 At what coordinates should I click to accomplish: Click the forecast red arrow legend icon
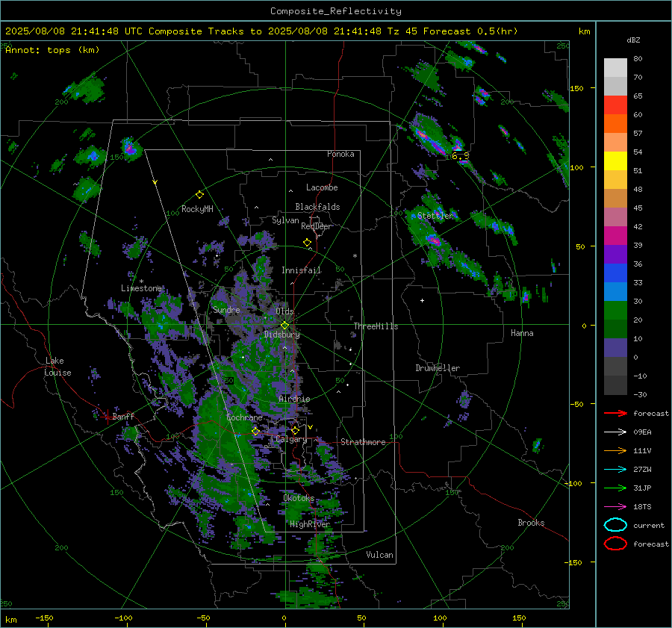[x=615, y=413]
